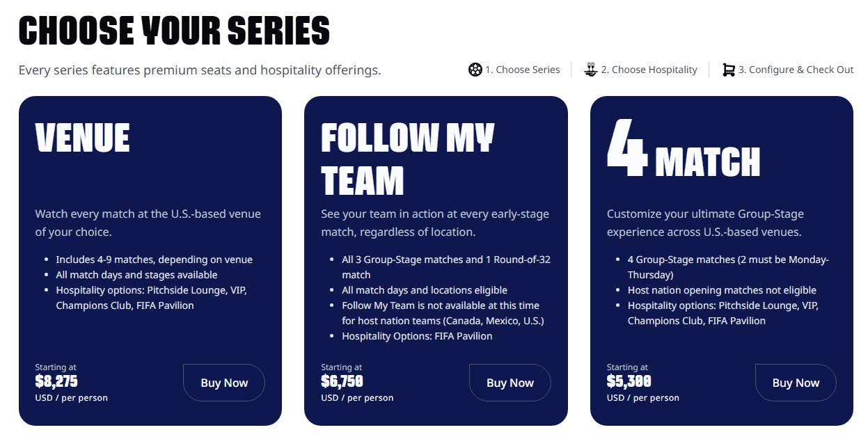
Task: Click 'Hospitality Options: FIFA Pavilion' bullet
Action: (417, 336)
